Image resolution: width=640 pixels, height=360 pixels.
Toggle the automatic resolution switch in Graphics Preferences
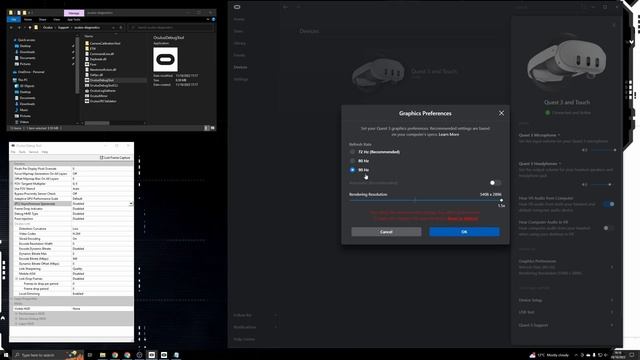point(496,183)
